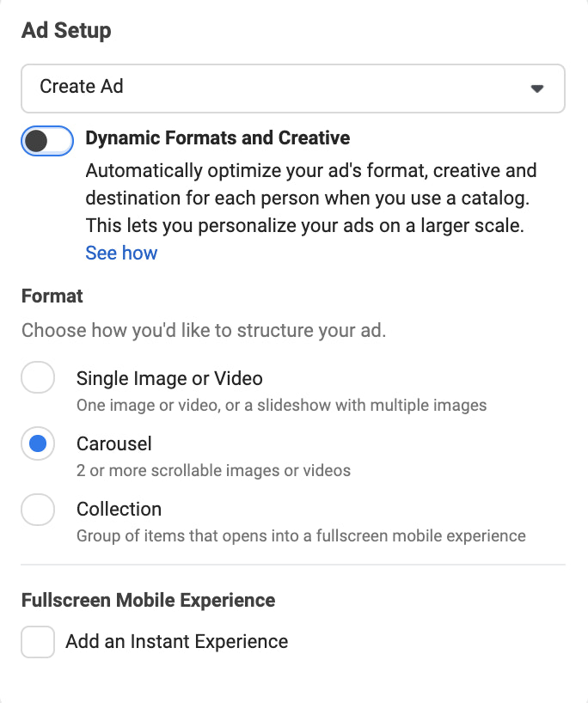Select the Collection option circle
The width and height of the screenshot is (588, 703).
(x=38, y=509)
